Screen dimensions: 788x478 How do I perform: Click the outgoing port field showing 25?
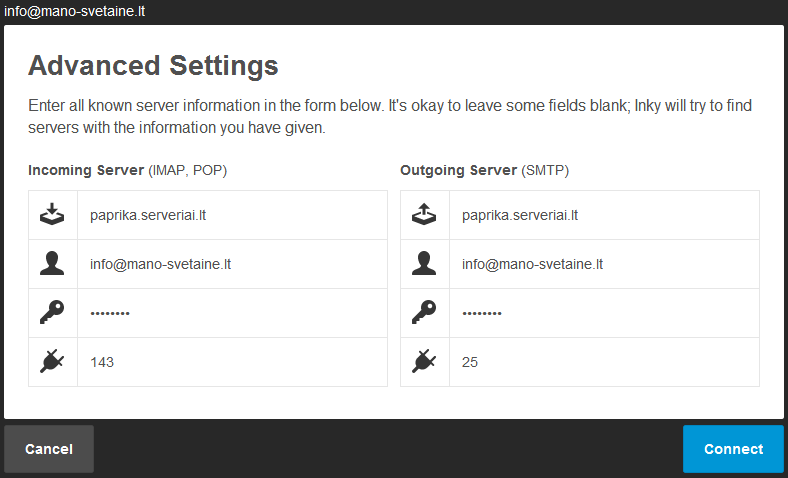click(604, 362)
